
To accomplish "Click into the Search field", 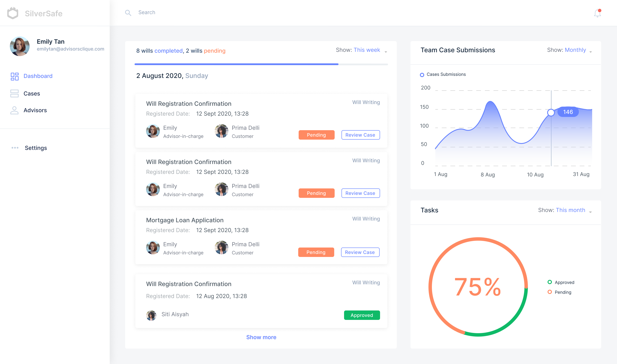I will tap(147, 12).
